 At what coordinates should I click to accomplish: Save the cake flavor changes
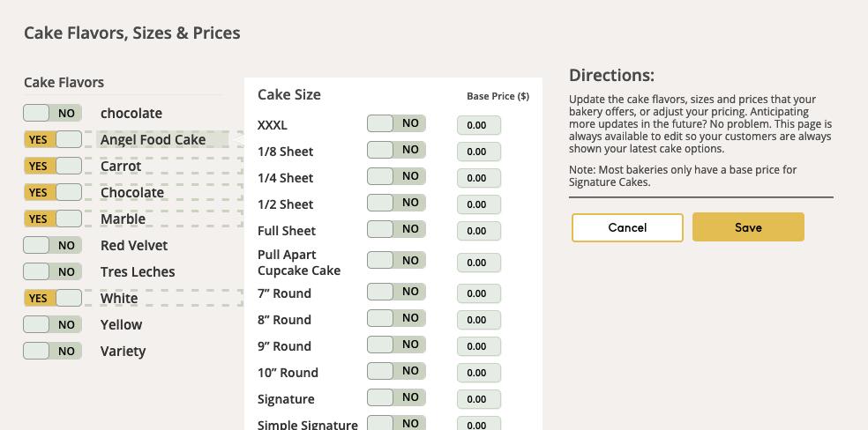[x=748, y=227]
